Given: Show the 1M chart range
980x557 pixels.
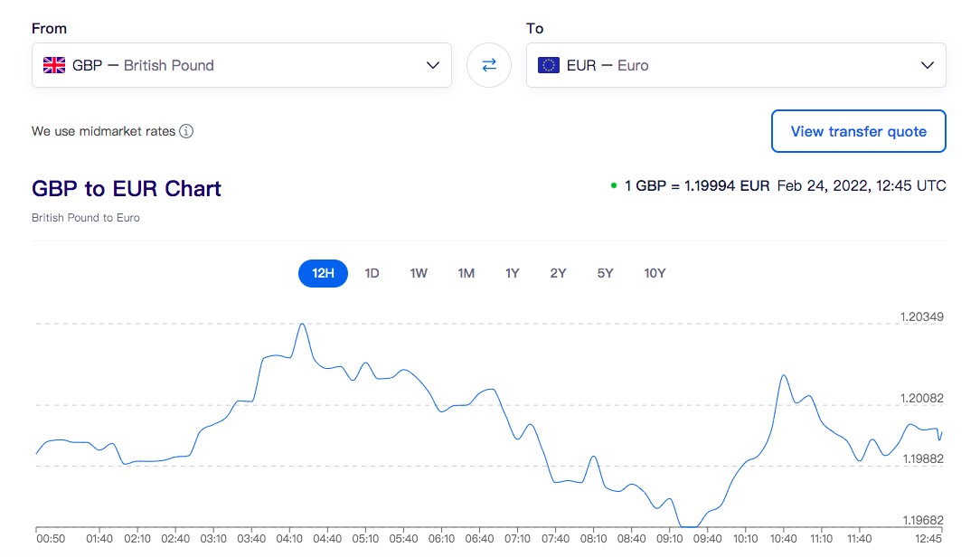Looking at the screenshot, I should pos(466,273).
